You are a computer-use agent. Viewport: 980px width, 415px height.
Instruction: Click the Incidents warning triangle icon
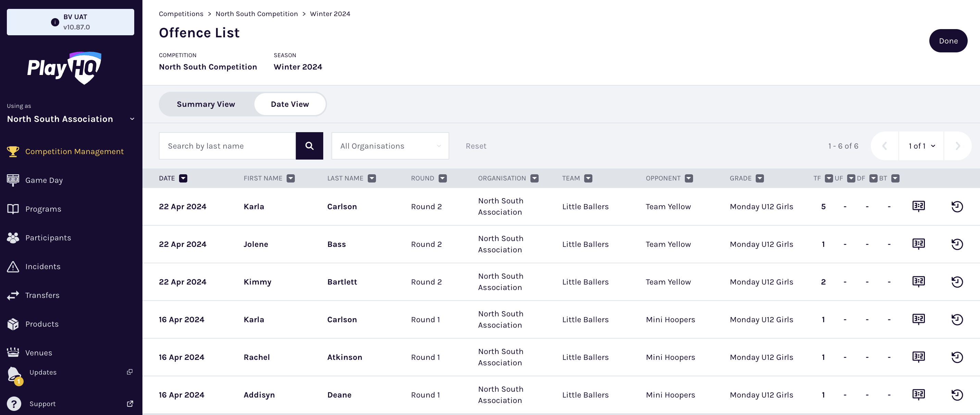point(13,266)
